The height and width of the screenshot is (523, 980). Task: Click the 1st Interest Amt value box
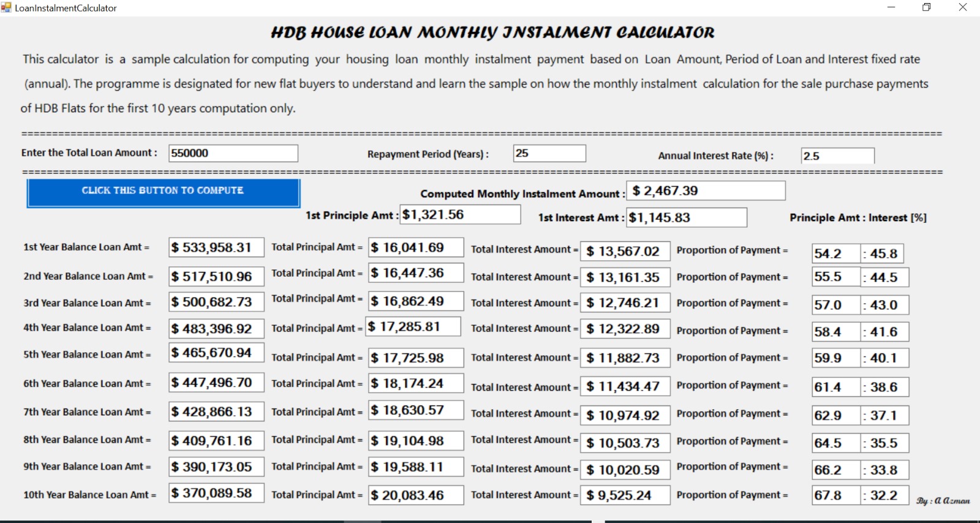[x=686, y=217]
